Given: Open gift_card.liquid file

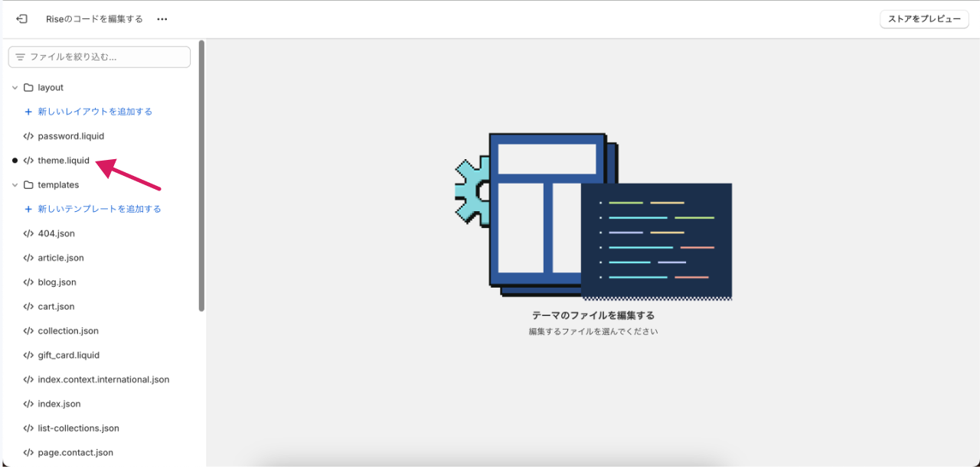Looking at the screenshot, I should click(x=68, y=355).
